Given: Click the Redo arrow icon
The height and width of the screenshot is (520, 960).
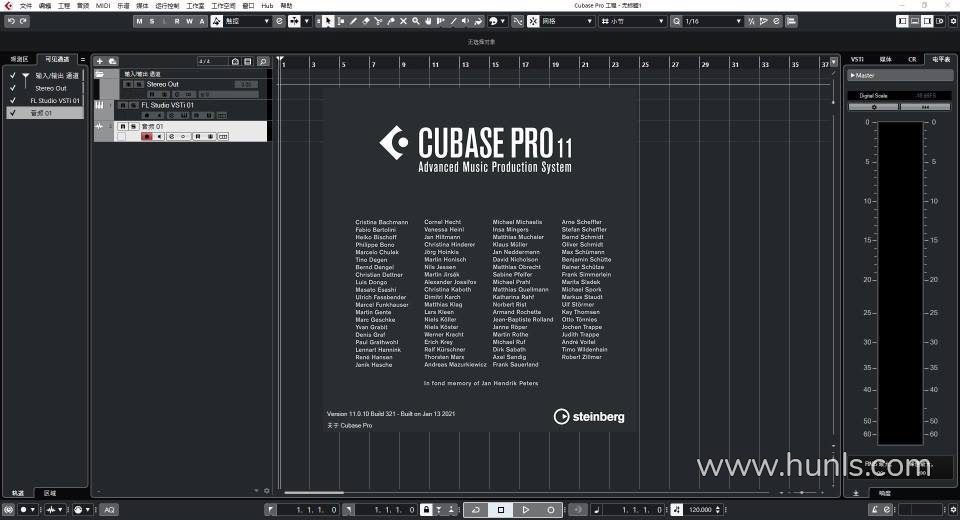Looking at the screenshot, I should [x=23, y=21].
